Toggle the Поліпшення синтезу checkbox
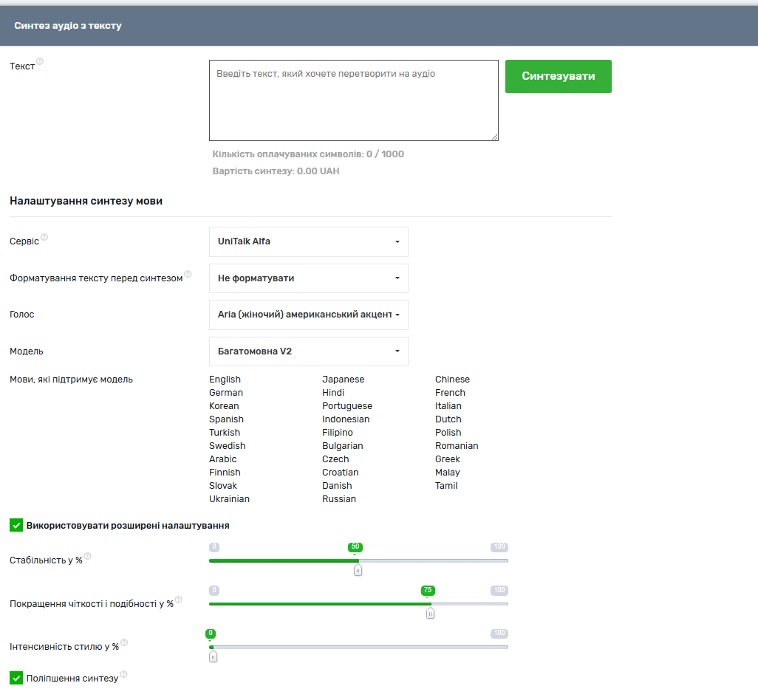758x700 pixels. [x=16, y=677]
